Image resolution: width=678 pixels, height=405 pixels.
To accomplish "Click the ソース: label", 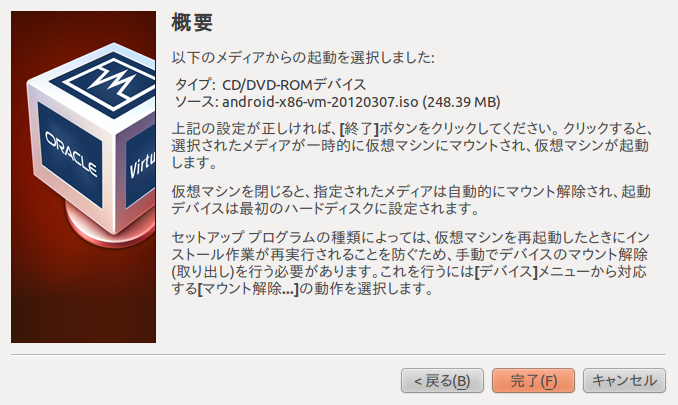I will 196,102.
